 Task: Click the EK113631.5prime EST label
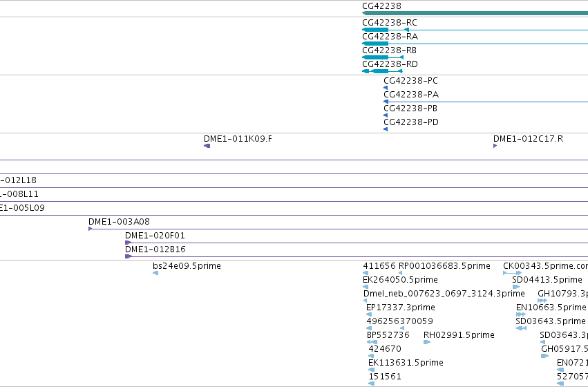pyautogui.click(x=406, y=363)
